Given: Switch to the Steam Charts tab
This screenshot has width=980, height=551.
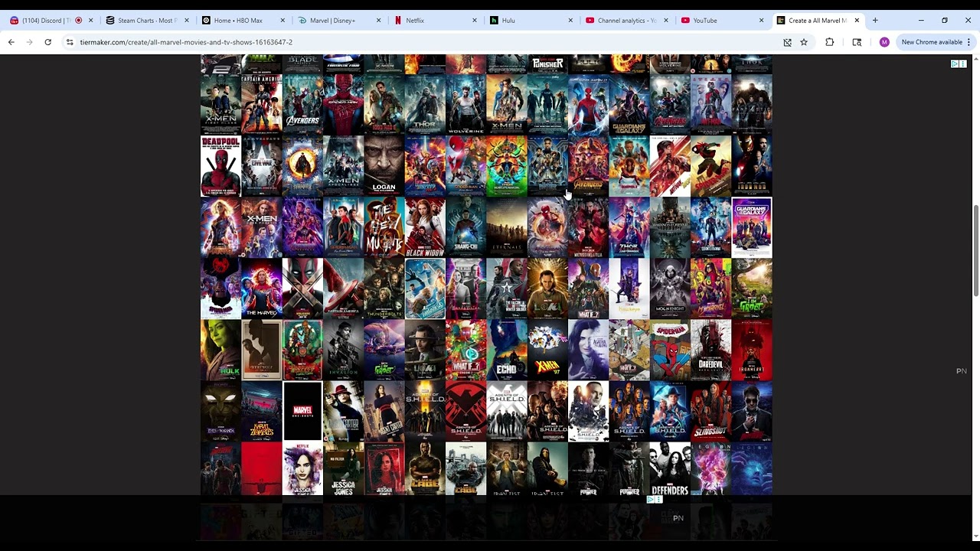Looking at the screenshot, I should point(147,21).
